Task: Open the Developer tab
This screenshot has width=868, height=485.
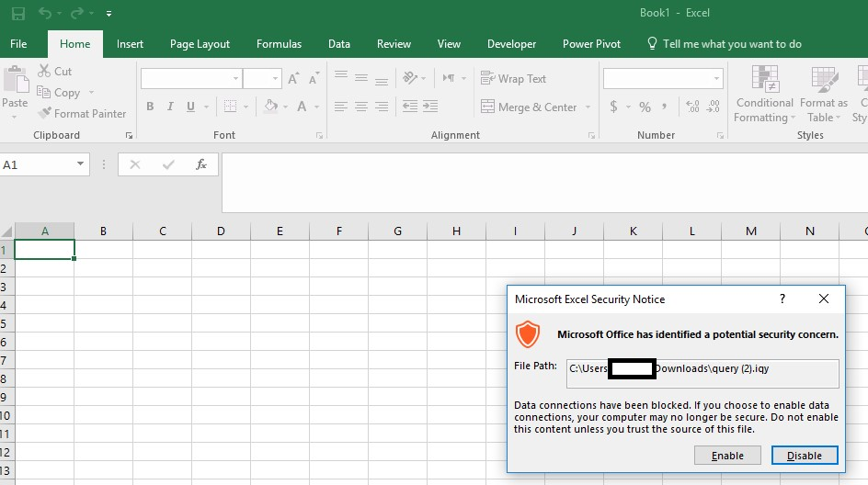Action: point(511,44)
